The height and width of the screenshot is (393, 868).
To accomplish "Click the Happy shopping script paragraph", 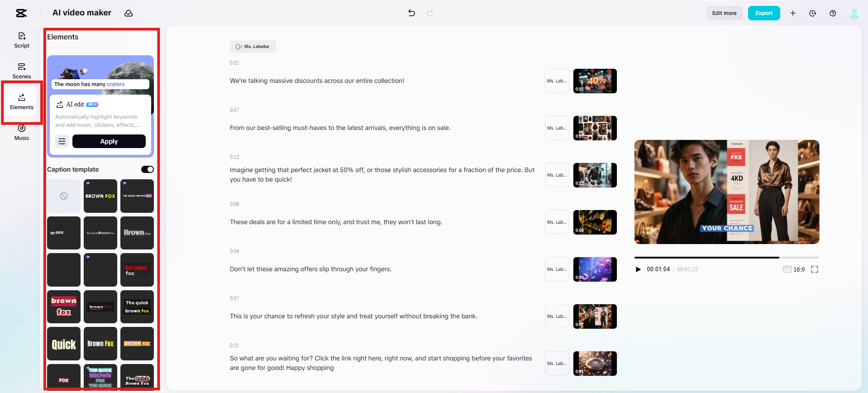I will pos(381,363).
